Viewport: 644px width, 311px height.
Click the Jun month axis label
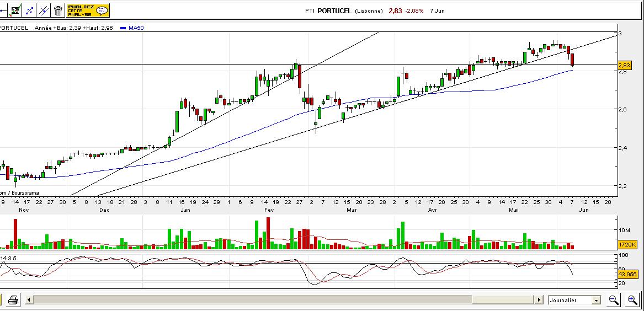(x=584, y=210)
